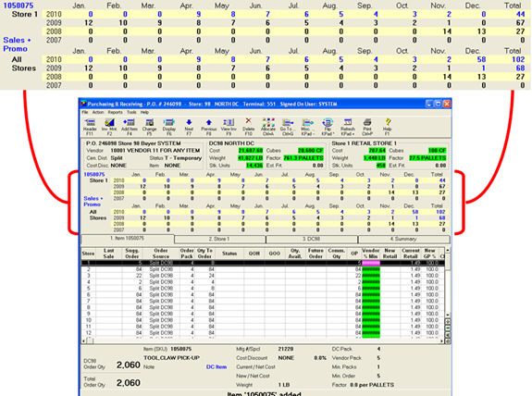The height and width of the screenshot is (396, 532).
Task: Open the Go To (Ctrl+G) toolbar icon
Action: tap(288, 127)
